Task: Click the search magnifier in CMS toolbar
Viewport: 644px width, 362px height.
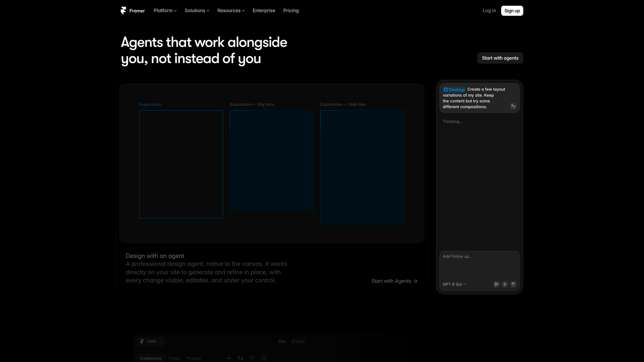Action: pyautogui.click(x=264, y=358)
